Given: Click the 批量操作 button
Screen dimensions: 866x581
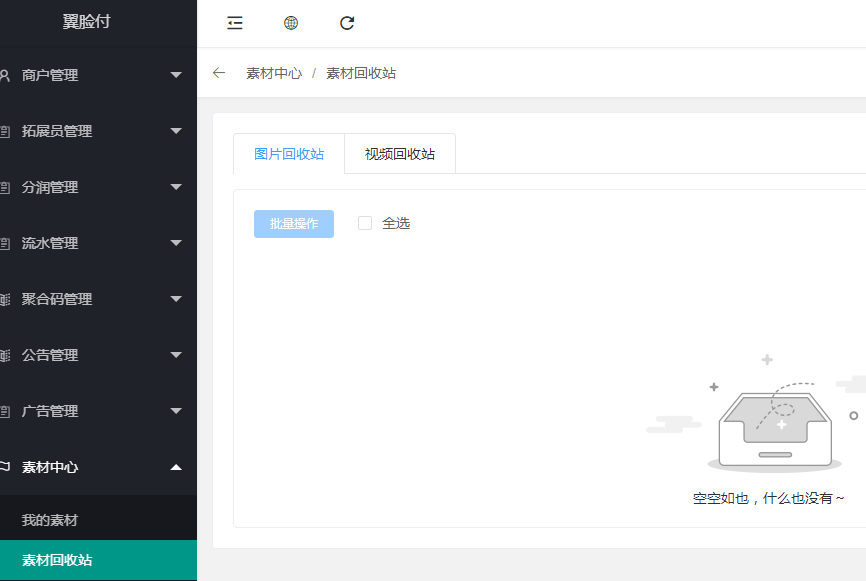Looking at the screenshot, I should [294, 224].
